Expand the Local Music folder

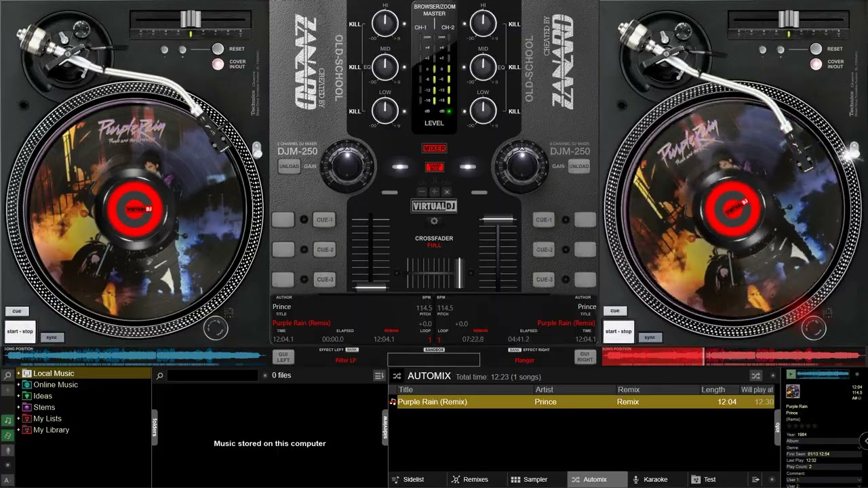(19, 373)
